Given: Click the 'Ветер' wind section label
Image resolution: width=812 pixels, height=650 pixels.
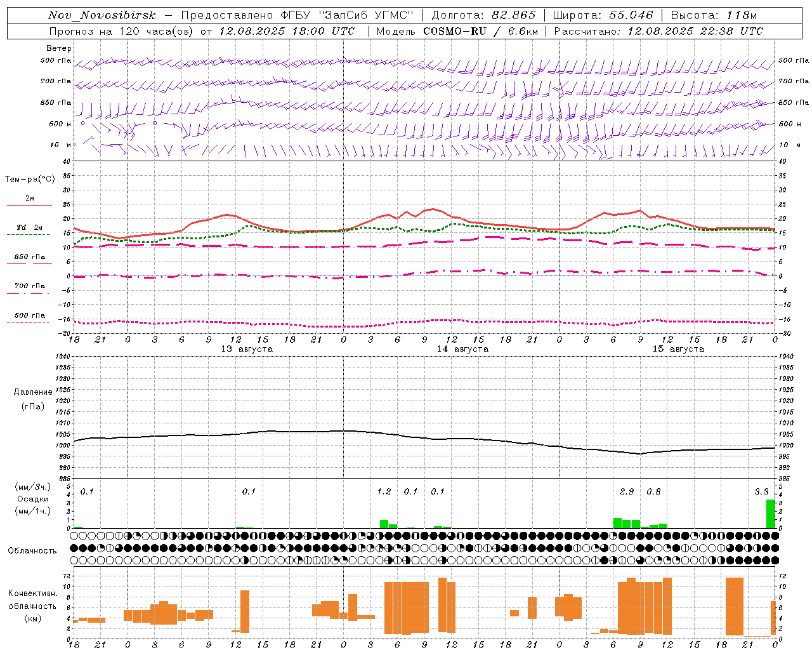Looking at the screenshot, I should (x=59, y=48).
